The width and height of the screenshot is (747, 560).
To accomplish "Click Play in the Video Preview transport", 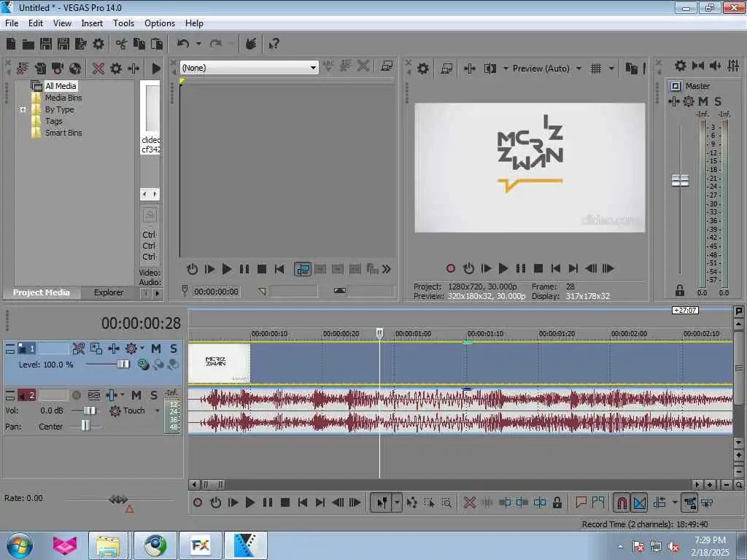I will click(x=503, y=268).
